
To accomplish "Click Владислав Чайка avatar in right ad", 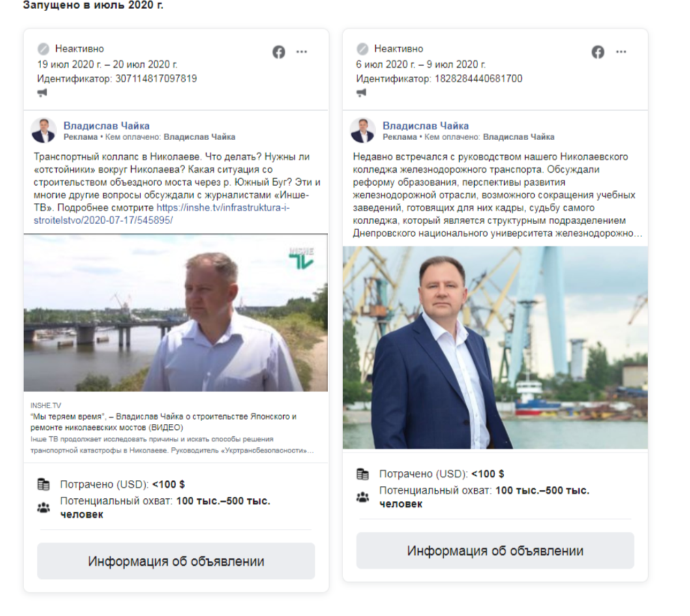I will (362, 131).
